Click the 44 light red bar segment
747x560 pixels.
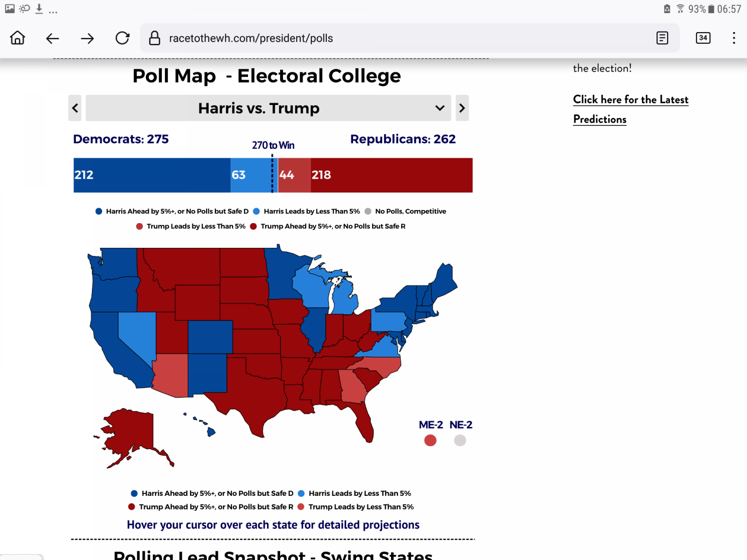[x=294, y=175]
